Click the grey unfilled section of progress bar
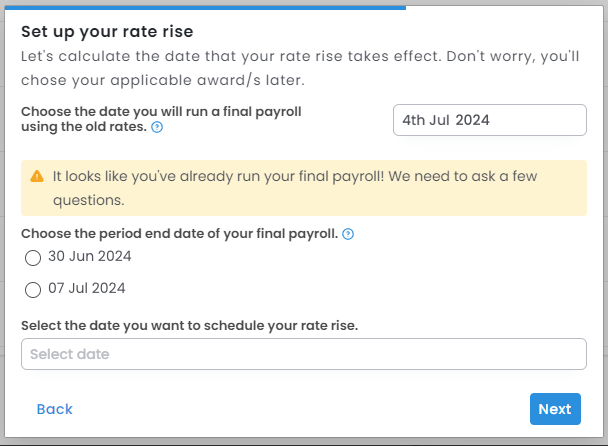Screen dimensions: 608x446 pyautogui.click(x=500, y=7)
